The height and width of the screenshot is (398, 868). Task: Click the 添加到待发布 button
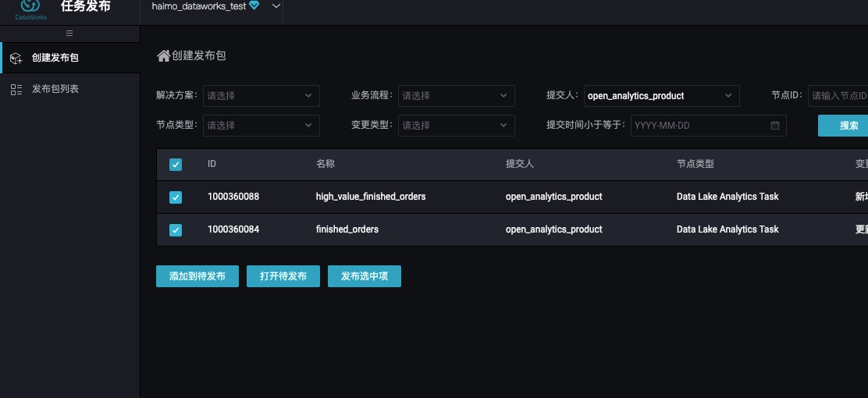pos(197,276)
